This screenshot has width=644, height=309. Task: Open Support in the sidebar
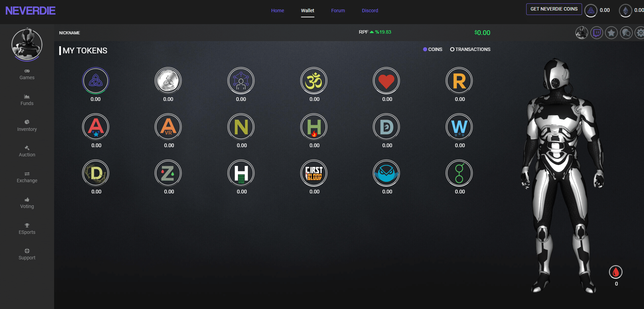(x=27, y=255)
